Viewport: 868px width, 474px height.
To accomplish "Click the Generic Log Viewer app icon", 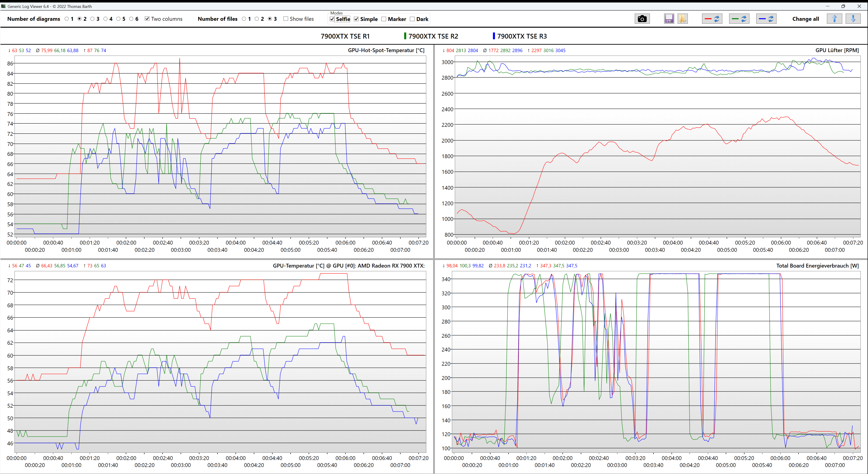I will [x=3, y=6].
